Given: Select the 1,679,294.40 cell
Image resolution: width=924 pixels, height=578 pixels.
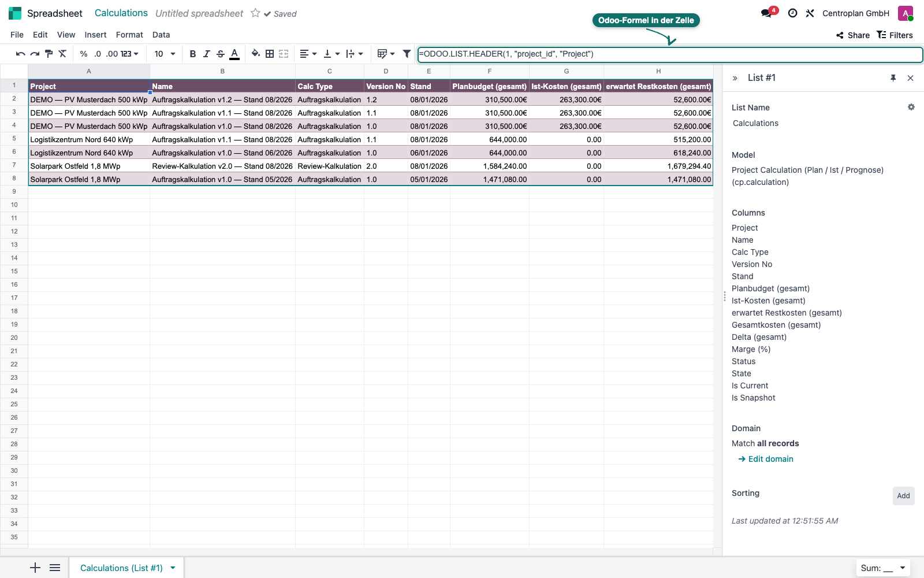Looking at the screenshot, I should [x=658, y=166].
